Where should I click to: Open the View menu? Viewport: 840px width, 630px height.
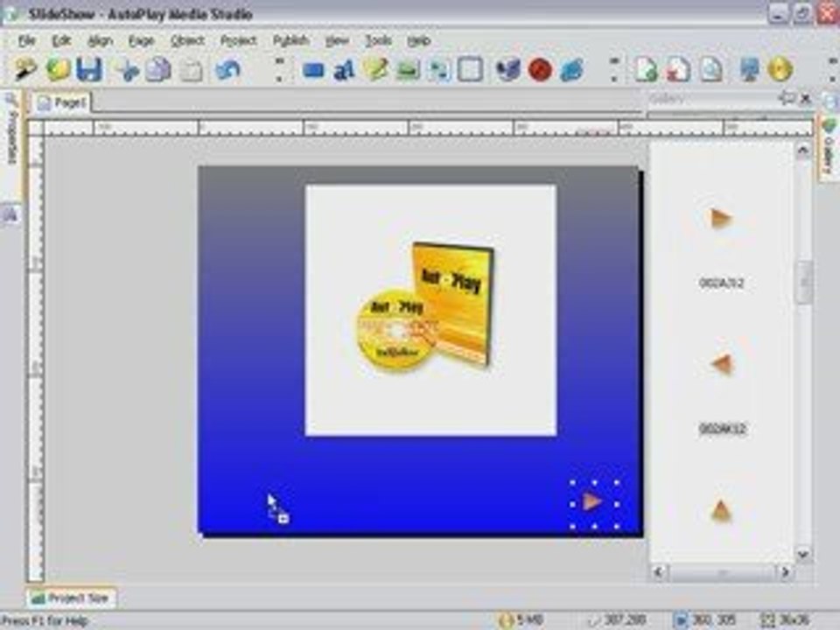pos(337,41)
